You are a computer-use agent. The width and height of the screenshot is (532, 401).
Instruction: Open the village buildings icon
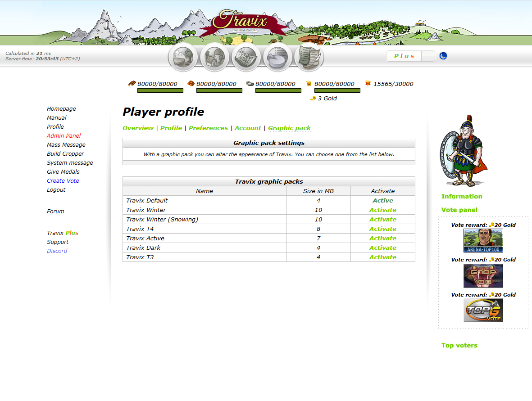pos(214,57)
